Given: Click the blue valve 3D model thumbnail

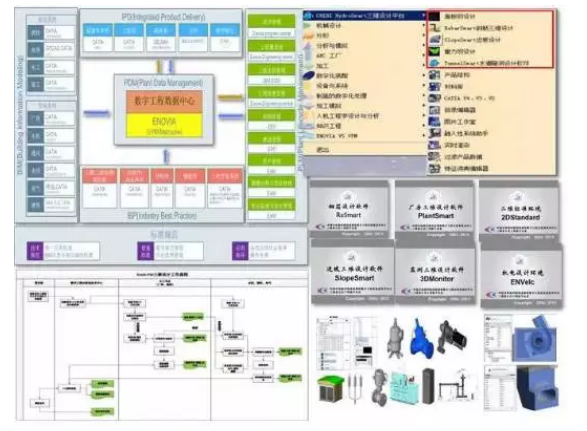Looking at the screenshot, I should [x=422, y=338].
